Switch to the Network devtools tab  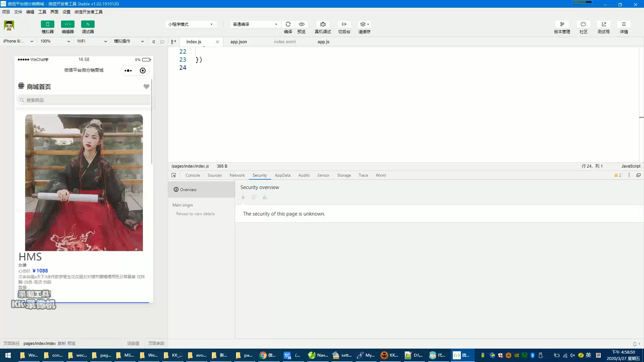pos(237,175)
